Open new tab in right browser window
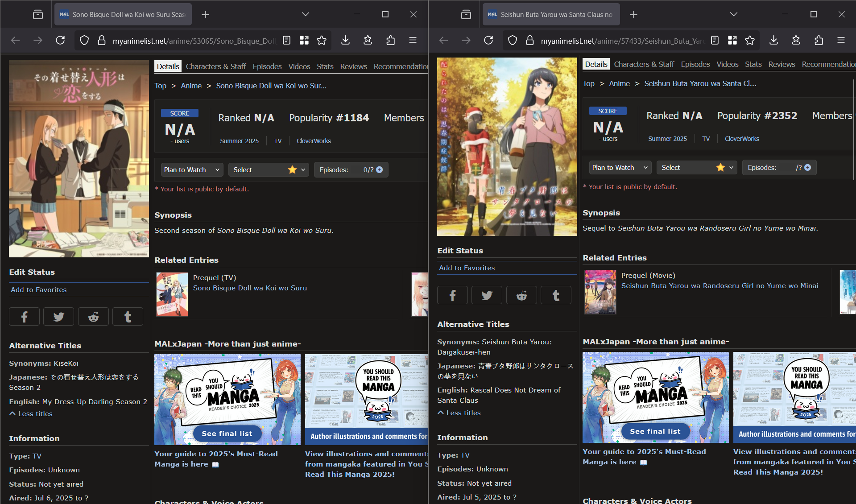 pyautogui.click(x=633, y=15)
